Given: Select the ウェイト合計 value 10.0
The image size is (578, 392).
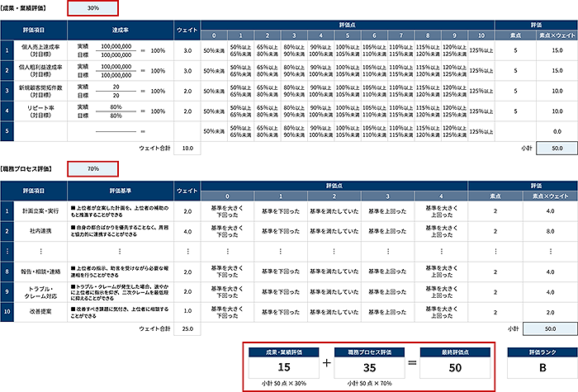Looking at the screenshot, I should coord(187,149).
